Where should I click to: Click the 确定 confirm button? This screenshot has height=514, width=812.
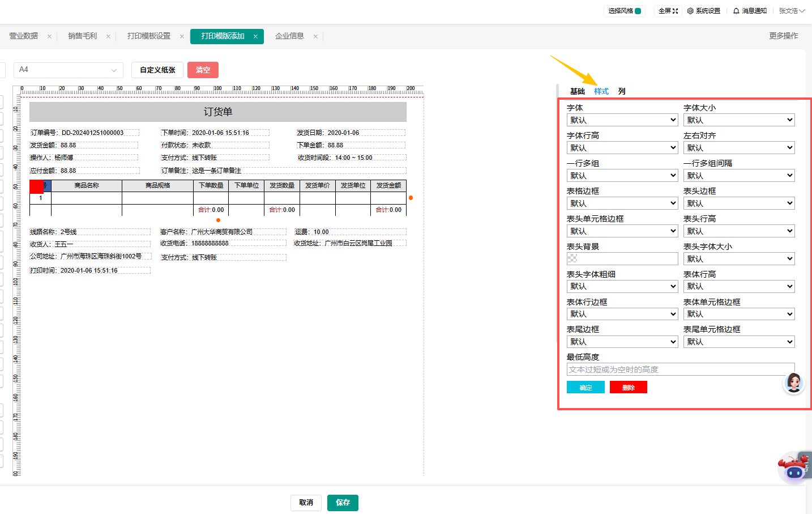586,387
